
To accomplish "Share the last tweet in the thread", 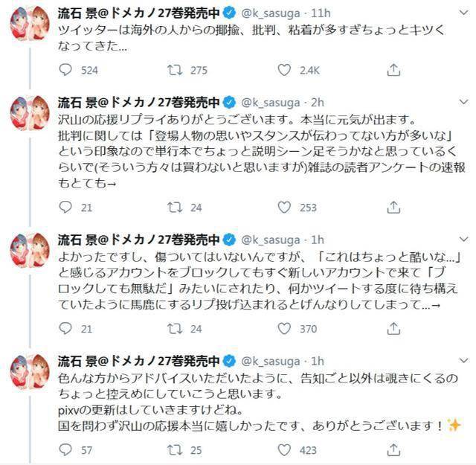I will 392,449.
